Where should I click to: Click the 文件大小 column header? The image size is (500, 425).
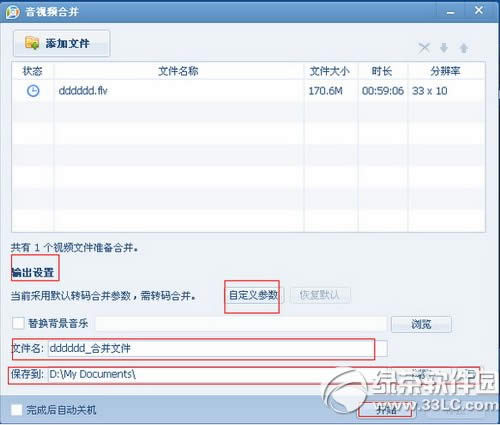pyautogui.click(x=330, y=71)
